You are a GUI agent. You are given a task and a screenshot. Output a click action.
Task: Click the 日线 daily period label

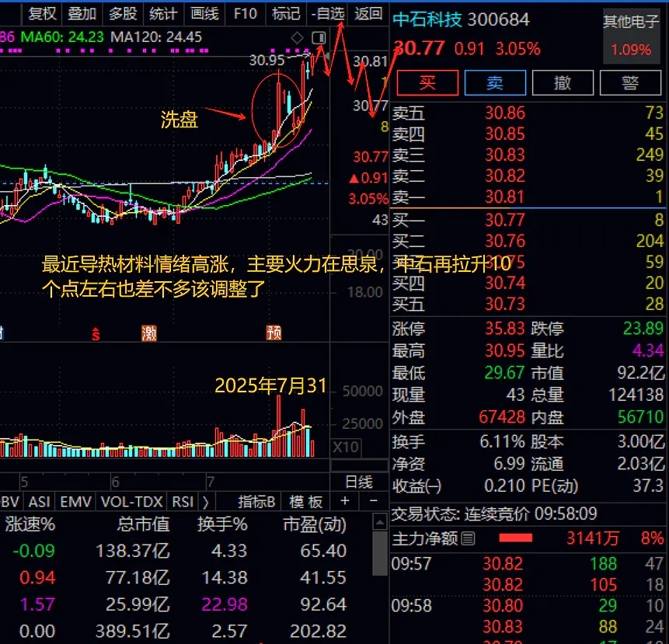click(x=359, y=482)
